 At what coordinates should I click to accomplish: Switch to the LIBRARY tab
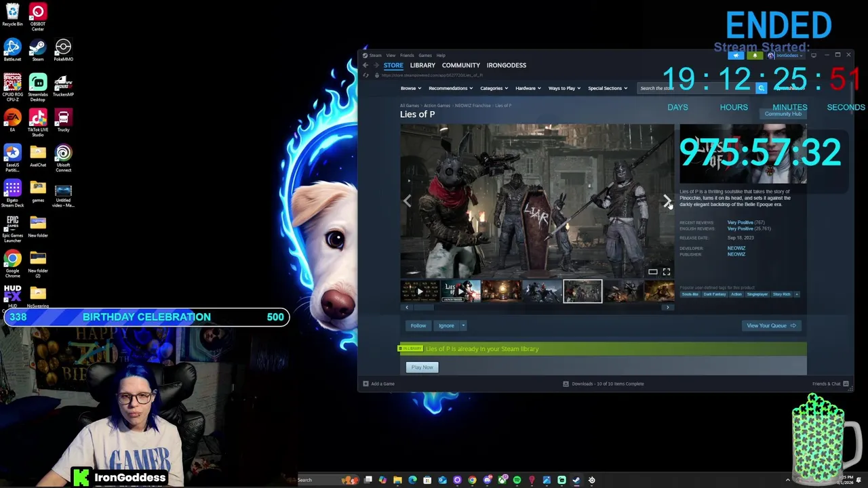[x=422, y=65]
